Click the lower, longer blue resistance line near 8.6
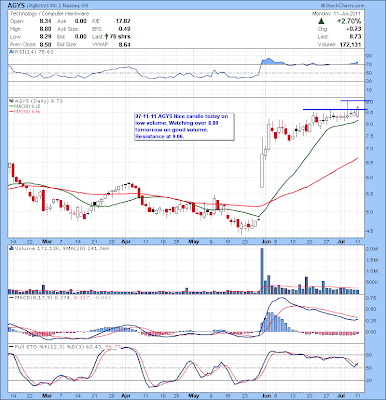Viewport: 386px width, 400px height. click(335, 109)
